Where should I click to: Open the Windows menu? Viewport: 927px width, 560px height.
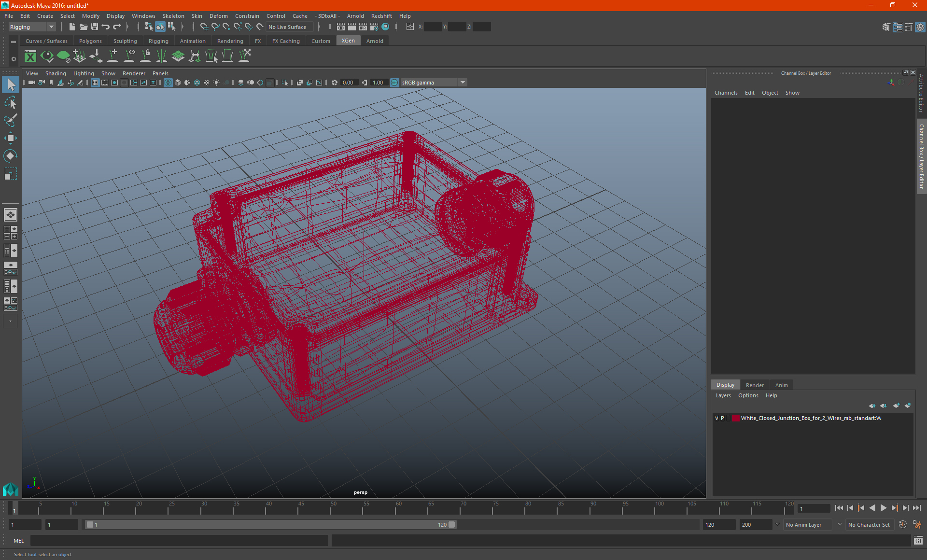(x=143, y=16)
